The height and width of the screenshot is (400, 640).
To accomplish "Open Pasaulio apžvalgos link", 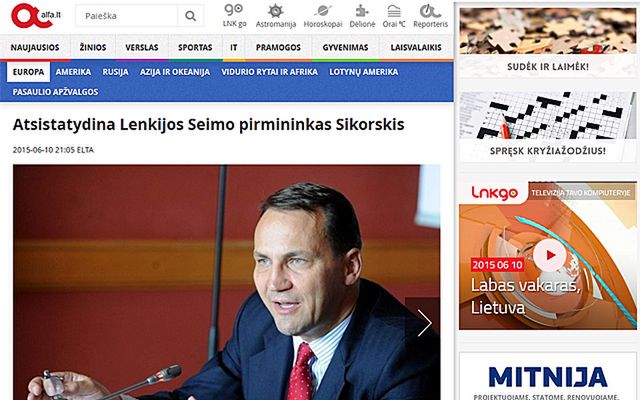I will tap(56, 92).
